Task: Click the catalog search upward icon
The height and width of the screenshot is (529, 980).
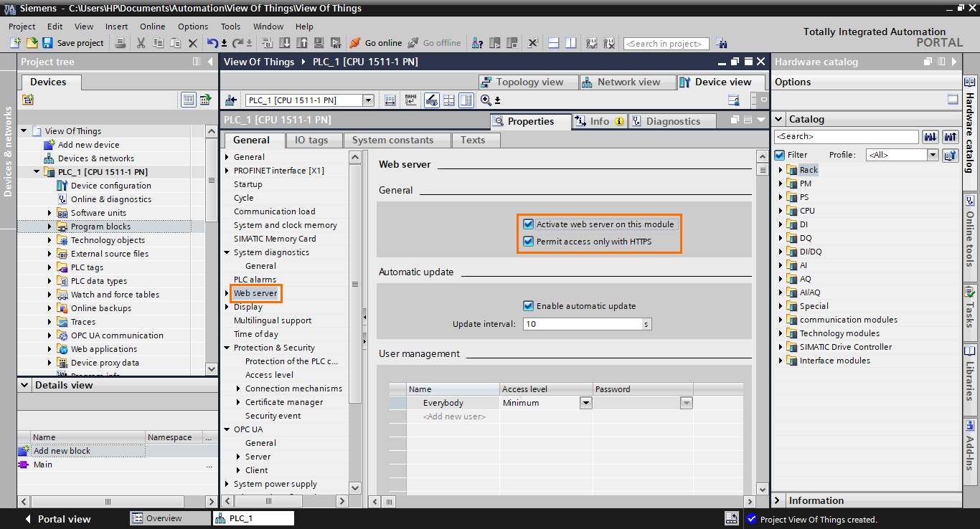Action: (951, 136)
